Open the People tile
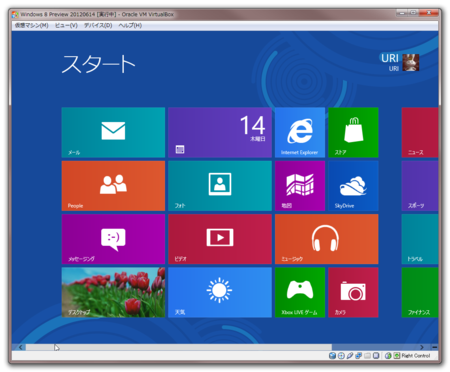Screen dimensions: 450x372 click(113, 186)
